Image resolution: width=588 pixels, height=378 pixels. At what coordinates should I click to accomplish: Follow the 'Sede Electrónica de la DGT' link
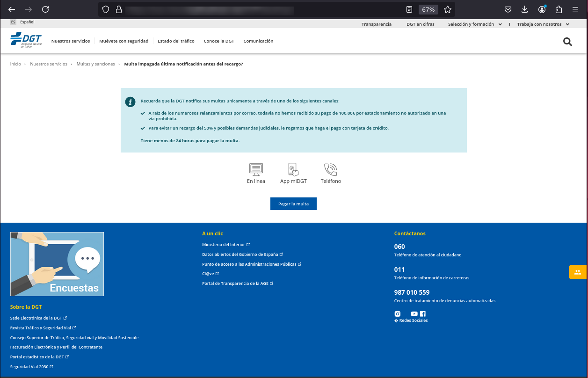tap(37, 318)
